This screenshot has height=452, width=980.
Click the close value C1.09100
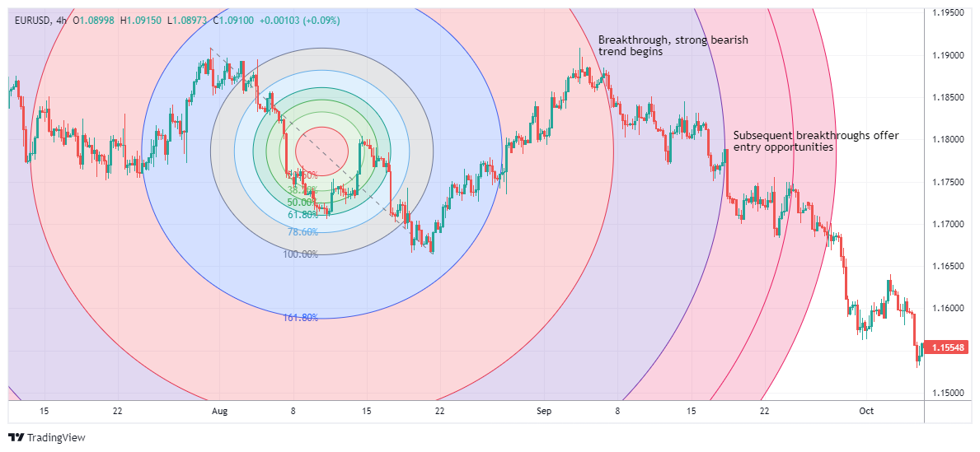click(x=233, y=20)
